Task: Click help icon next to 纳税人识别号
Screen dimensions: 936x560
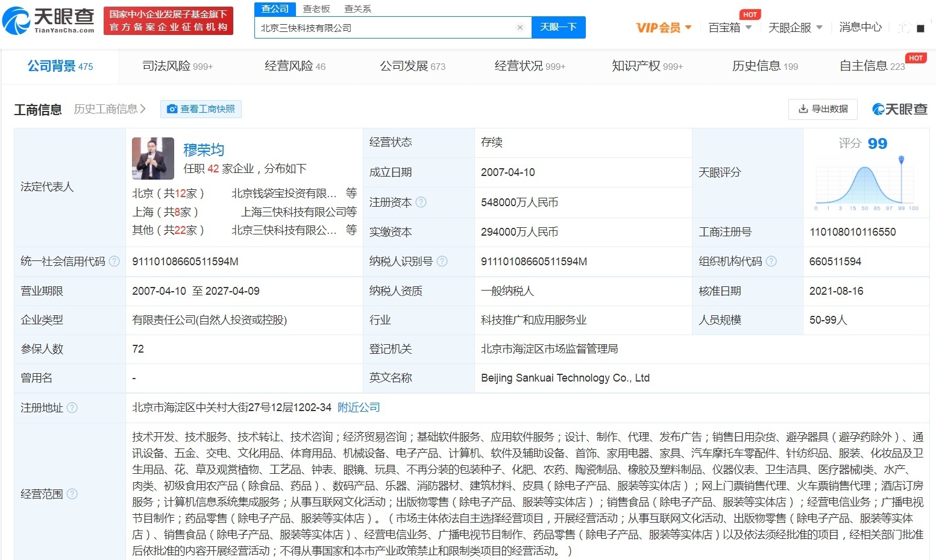Action: pyautogui.click(x=442, y=262)
